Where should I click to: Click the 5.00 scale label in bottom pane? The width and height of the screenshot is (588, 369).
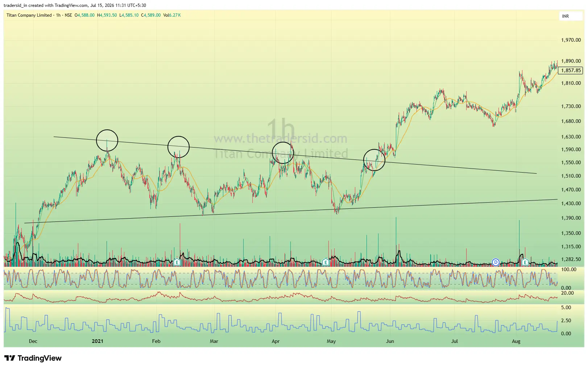click(566, 307)
